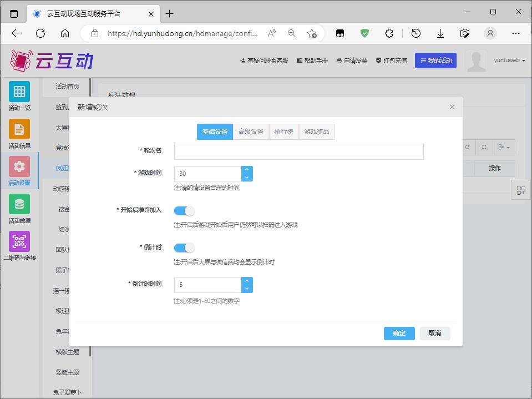Viewport: 532px width, 399px height.
Task: Open the browser settings and more menu
Action: coord(516,33)
